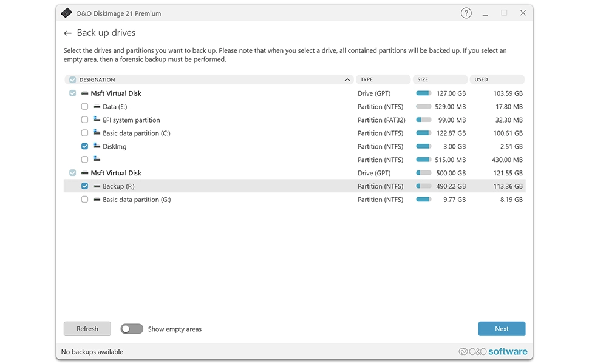The image size is (589, 364).
Task: Click the drive icon of second Msft Virtual Disk
Action: point(86,172)
